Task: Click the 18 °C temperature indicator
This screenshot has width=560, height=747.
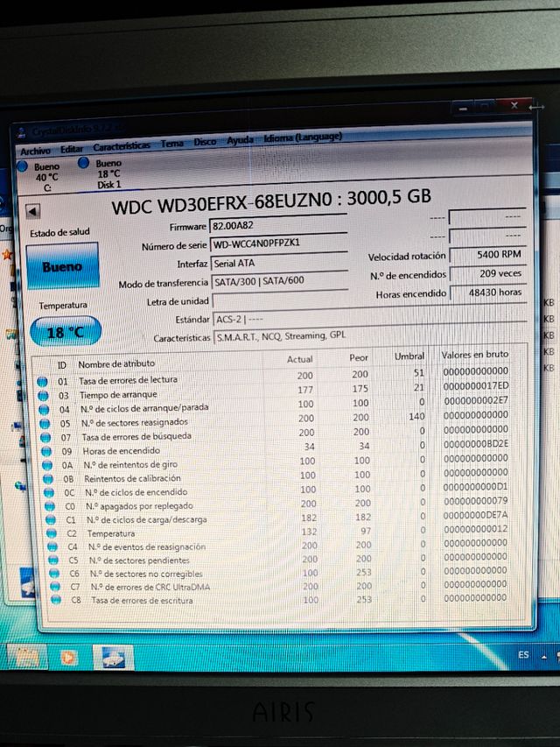Action: 66,331
